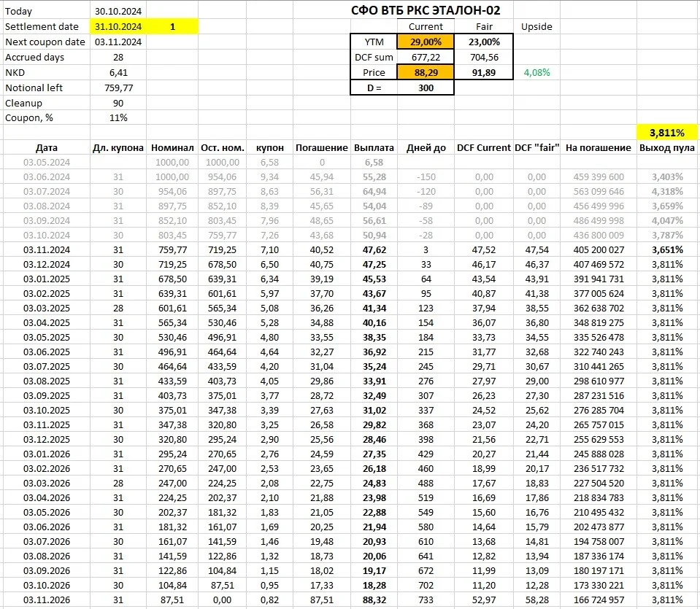Select the Дней до column header
Image resolution: width=700 pixels, height=609 pixels.
[426, 147]
